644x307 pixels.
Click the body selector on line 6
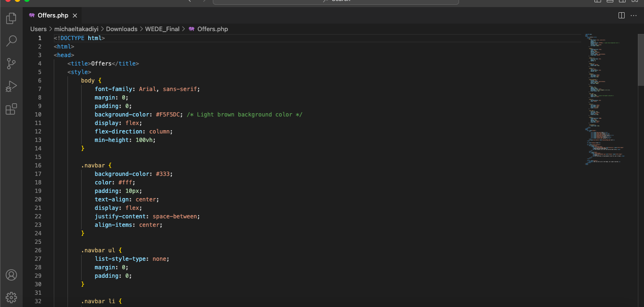click(x=88, y=81)
